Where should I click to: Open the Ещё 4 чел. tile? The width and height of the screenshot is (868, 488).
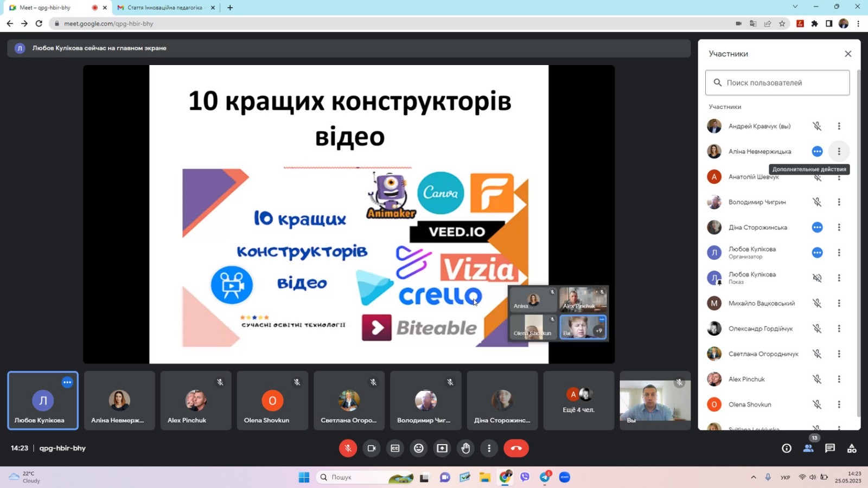click(x=579, y=401)
